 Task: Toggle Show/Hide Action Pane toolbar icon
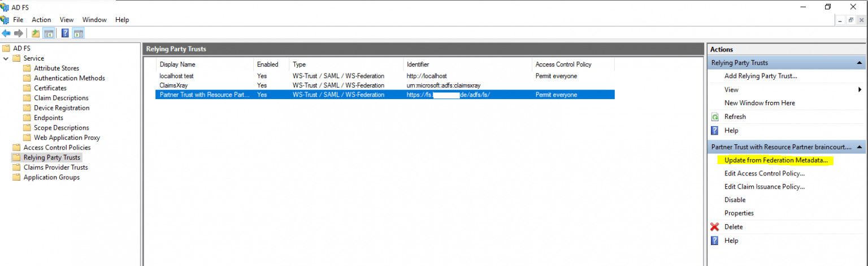tap(78, 33)
